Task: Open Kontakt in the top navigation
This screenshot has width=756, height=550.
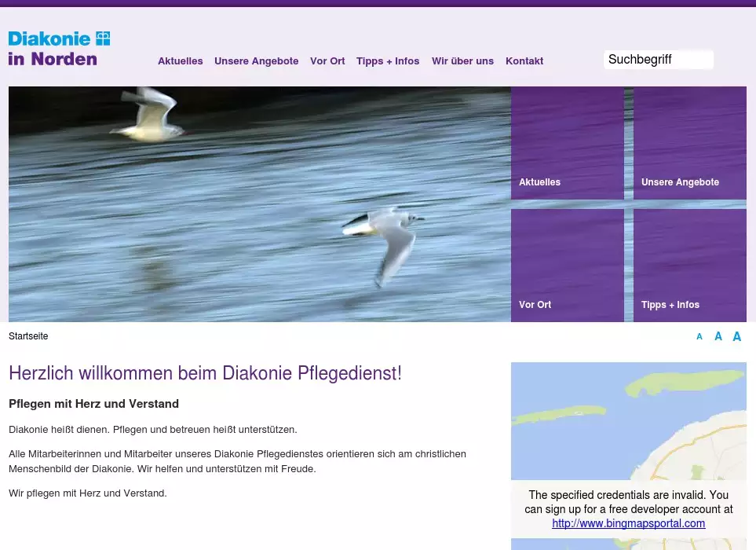Action: coord(524,61)
